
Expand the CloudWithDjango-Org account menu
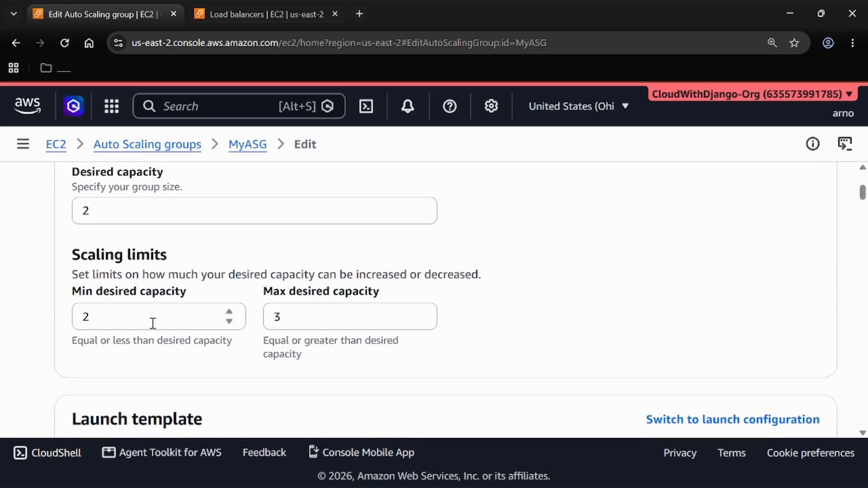752,94
